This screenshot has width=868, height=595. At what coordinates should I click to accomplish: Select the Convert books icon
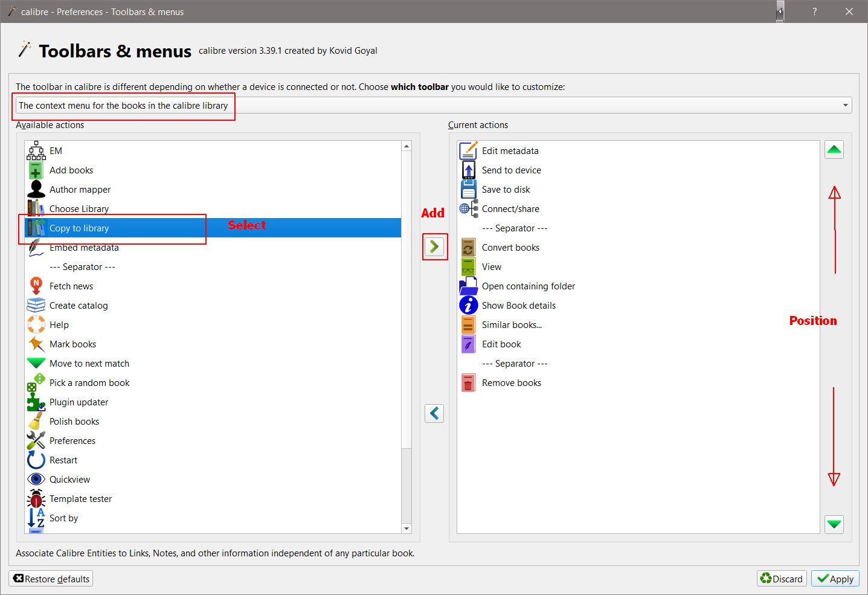(469, 247)
